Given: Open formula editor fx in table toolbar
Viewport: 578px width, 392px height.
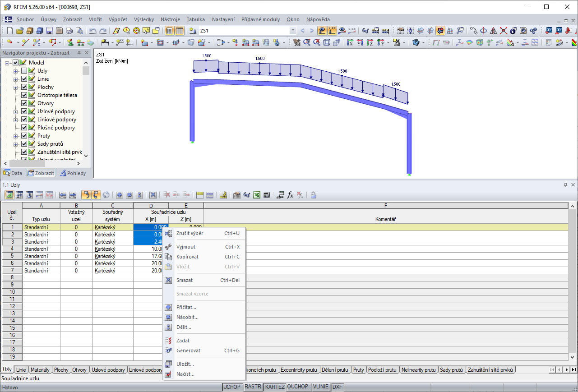Looking at the screenshot, I should click(291, 195).
